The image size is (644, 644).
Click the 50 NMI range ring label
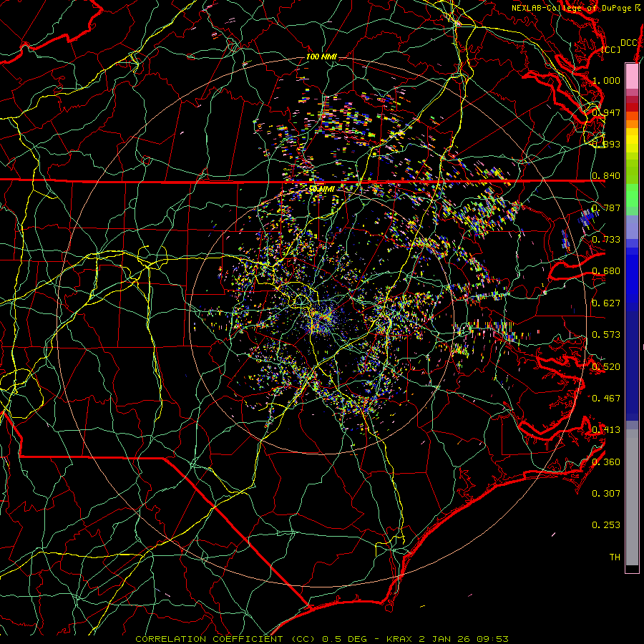321,189
